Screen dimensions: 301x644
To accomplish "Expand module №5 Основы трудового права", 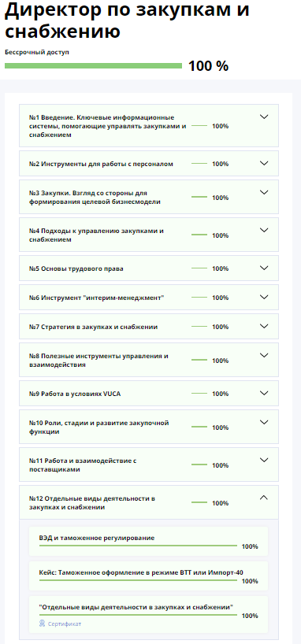I will [x=149, y=268].
